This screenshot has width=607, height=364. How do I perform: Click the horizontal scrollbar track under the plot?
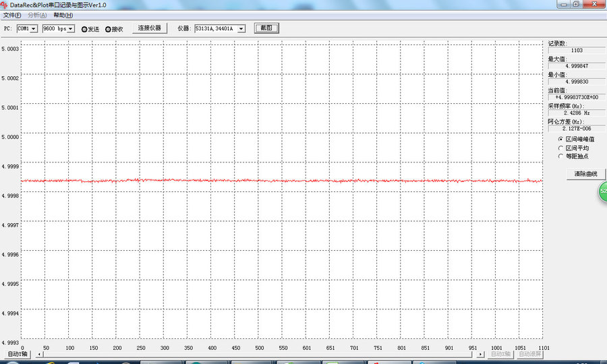click(x=260, y=354)
